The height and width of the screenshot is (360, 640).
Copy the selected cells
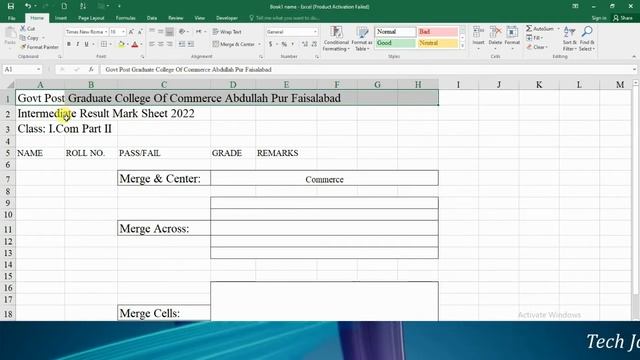[x=29, y=38]
